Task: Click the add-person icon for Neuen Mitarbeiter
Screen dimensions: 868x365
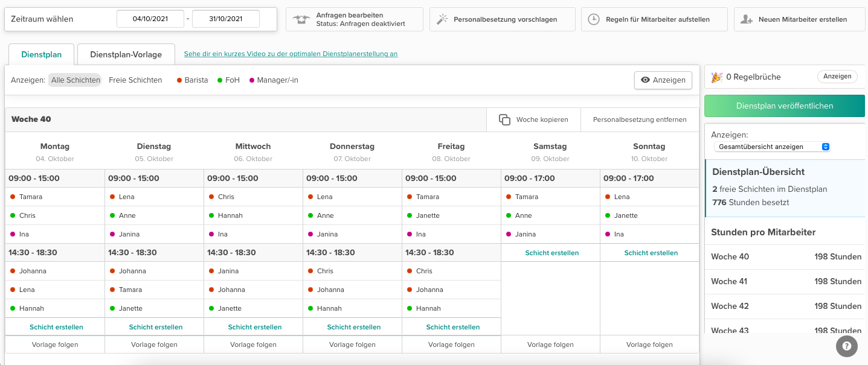Action: (747, 19)
